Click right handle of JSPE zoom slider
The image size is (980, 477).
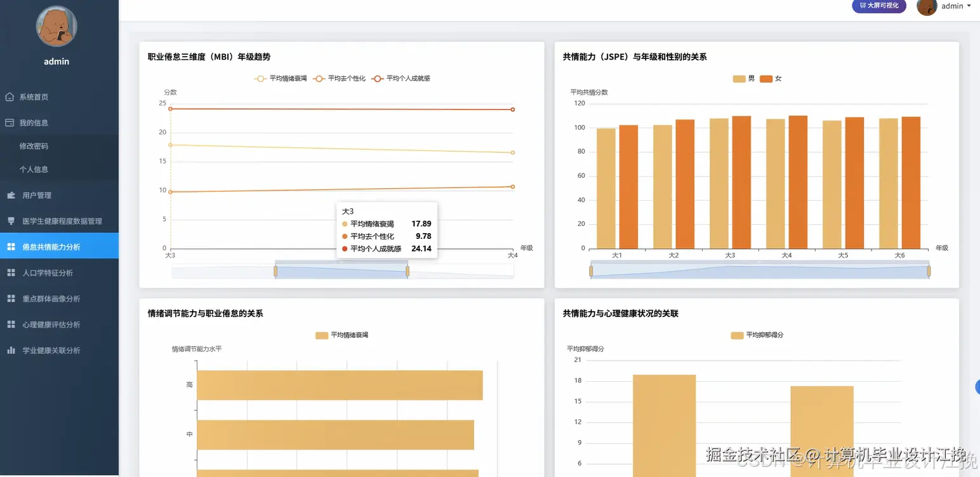tap(929, 271)
